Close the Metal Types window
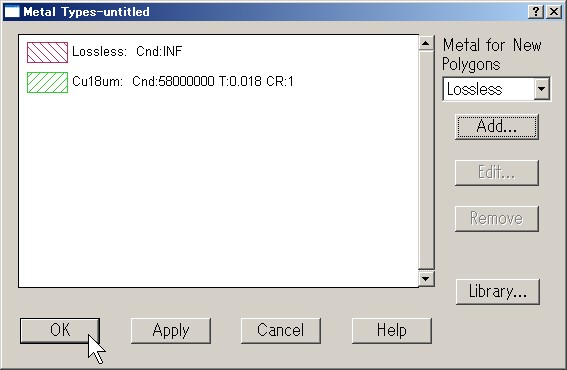The image size is (567, 370). click(x=554, y=12)
